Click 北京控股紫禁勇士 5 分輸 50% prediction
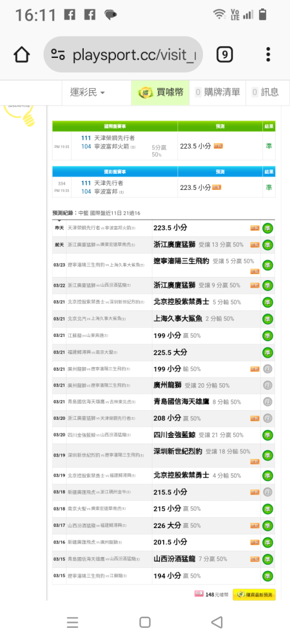290x644 pixels. click(197, 302)
